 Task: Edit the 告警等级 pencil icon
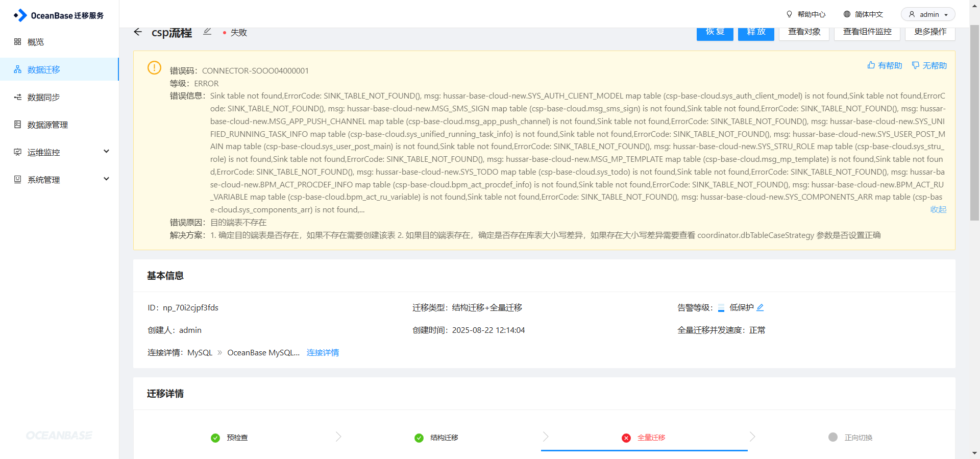760,307
